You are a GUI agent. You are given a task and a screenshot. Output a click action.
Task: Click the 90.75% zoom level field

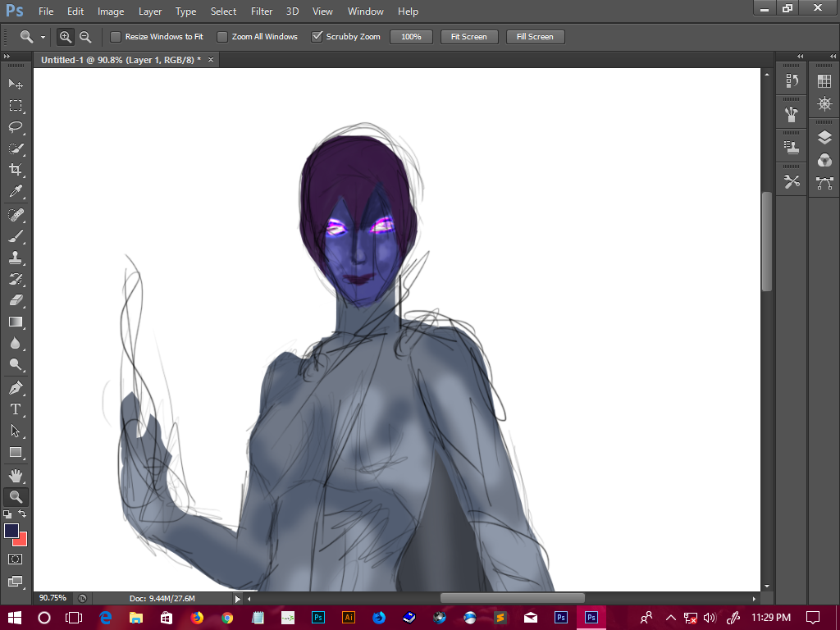pyautogui.click(x=52, y=598)
